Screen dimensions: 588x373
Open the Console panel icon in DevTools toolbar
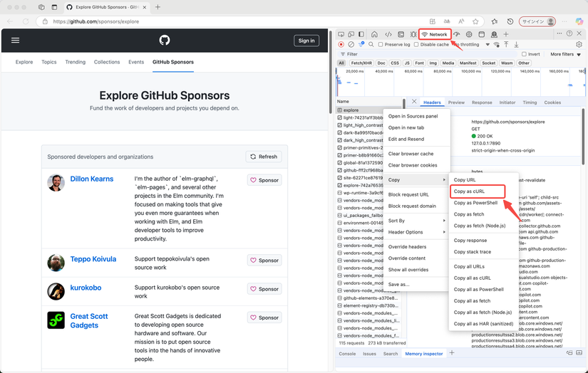(401, 34)
